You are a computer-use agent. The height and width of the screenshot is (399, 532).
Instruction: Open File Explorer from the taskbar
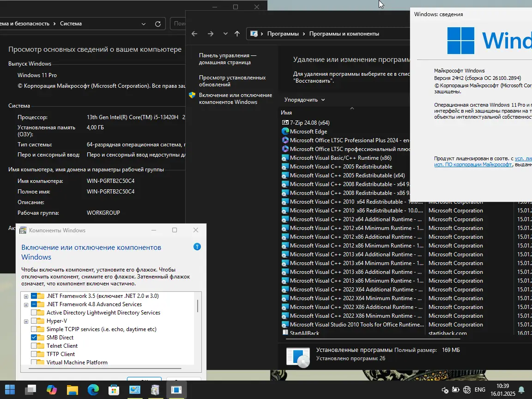pos(72,389)
